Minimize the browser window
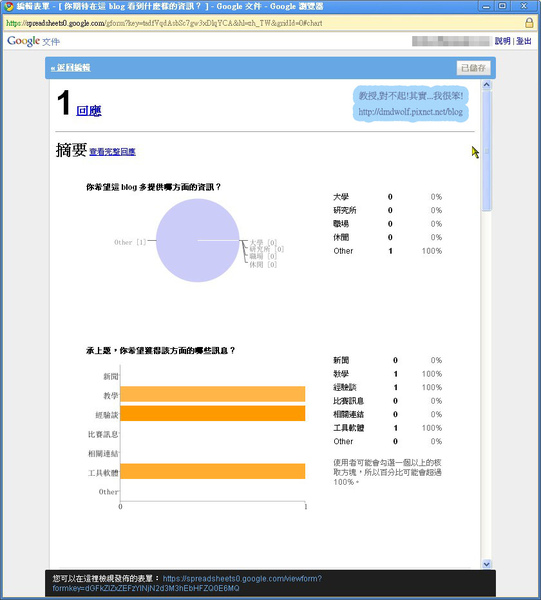 [486, 7]
